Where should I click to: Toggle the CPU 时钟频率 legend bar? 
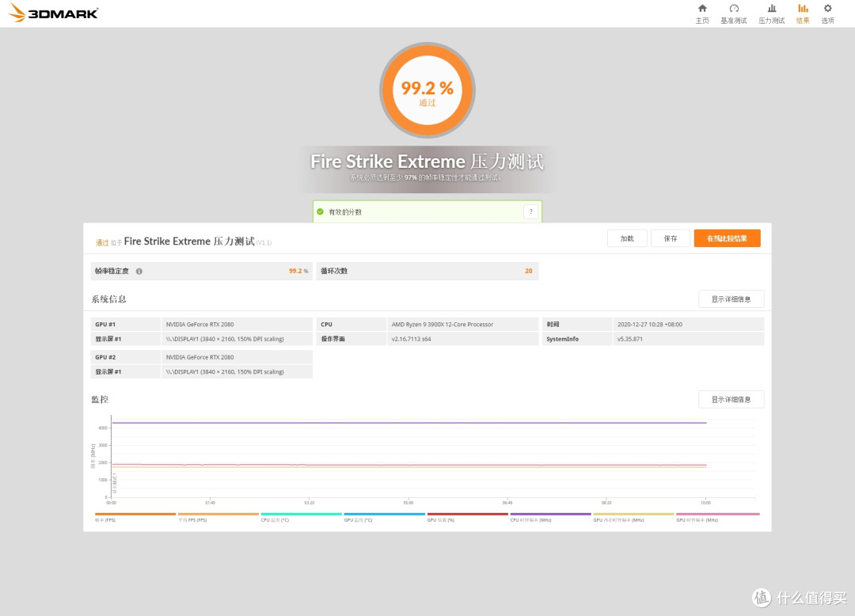(x=551, y=514)
